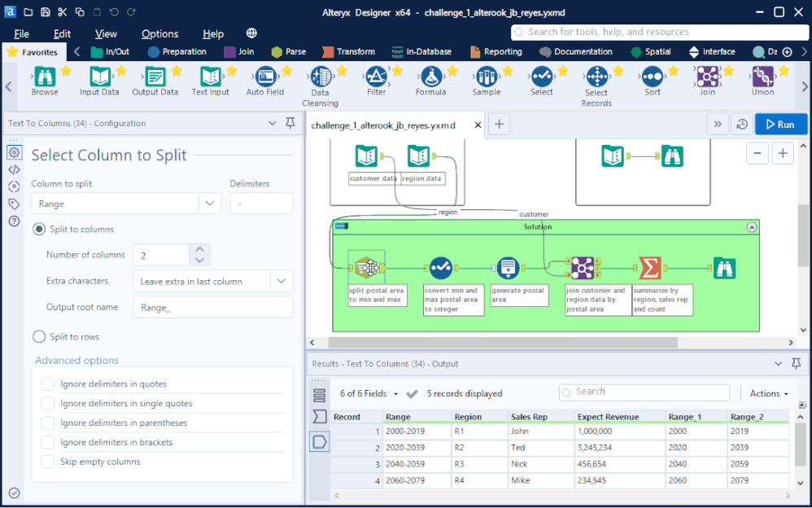Zoom in on the canvas
Viewport: 812px width, 508px height.
click(x=783, y=153)
